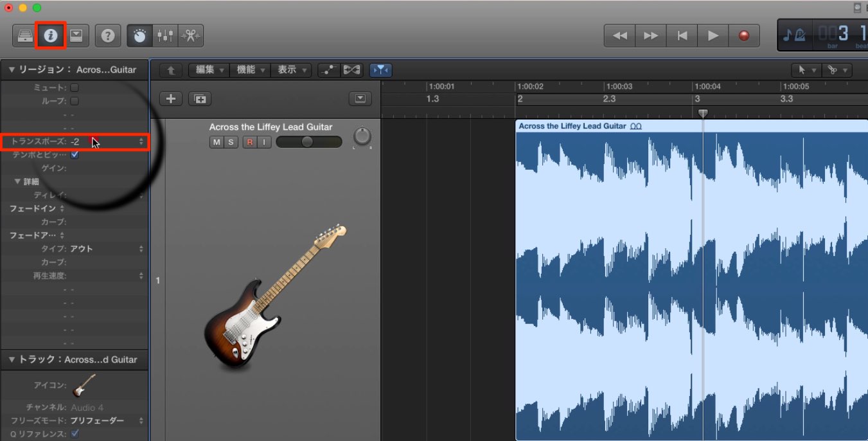Mute the Lead Guitar track with M
Image resolution: width=868 pixels, height=441 pixels.
[217, 142]
